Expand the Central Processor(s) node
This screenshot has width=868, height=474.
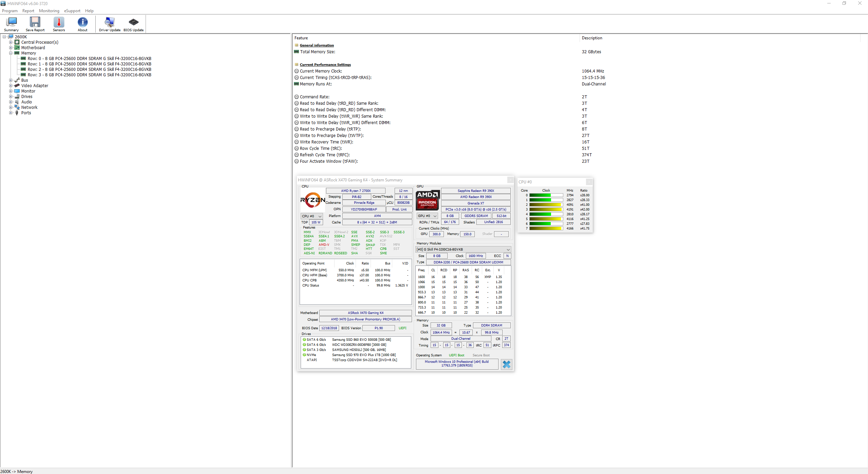tap(11, 42)
